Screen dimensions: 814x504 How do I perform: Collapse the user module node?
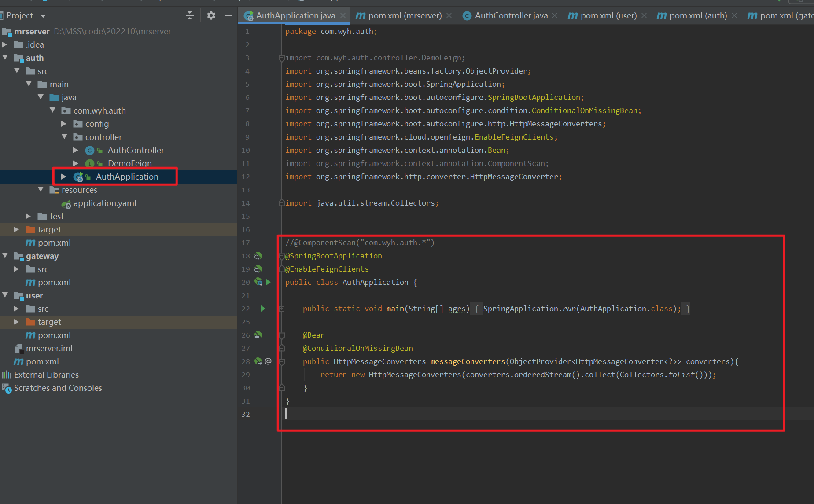(x=5, y=295)
